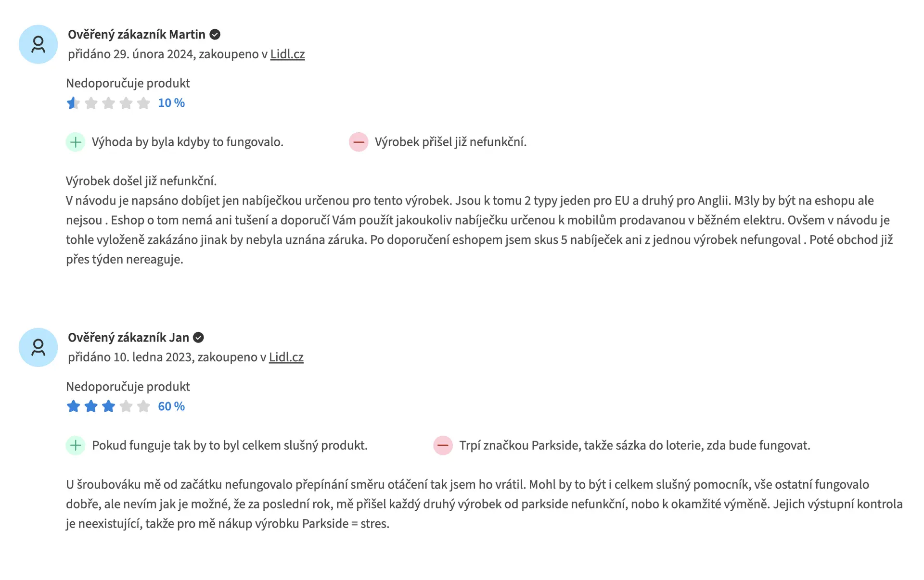Click Martin's 'Nedoporučuje produkt' label
This screenshot has width=924, height=580.
click(128, 83)
